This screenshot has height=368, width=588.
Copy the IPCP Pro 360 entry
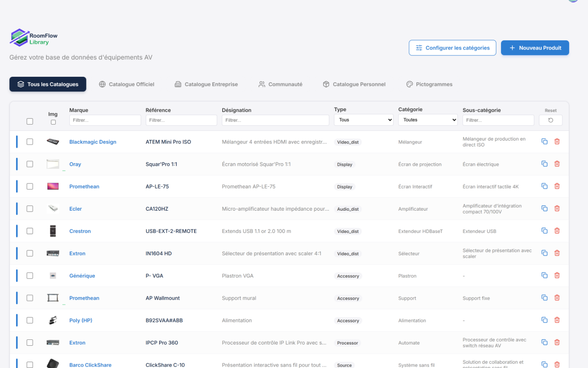coord(544,342)
